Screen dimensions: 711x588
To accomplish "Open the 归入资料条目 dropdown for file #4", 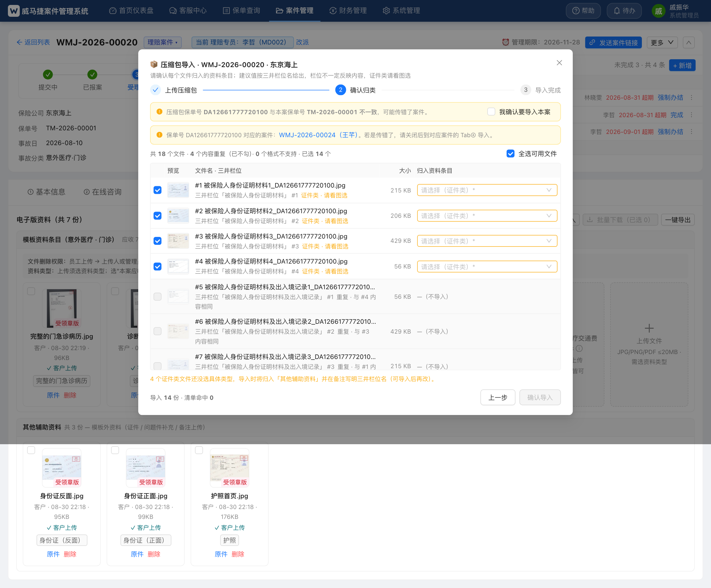I will 487,267.
